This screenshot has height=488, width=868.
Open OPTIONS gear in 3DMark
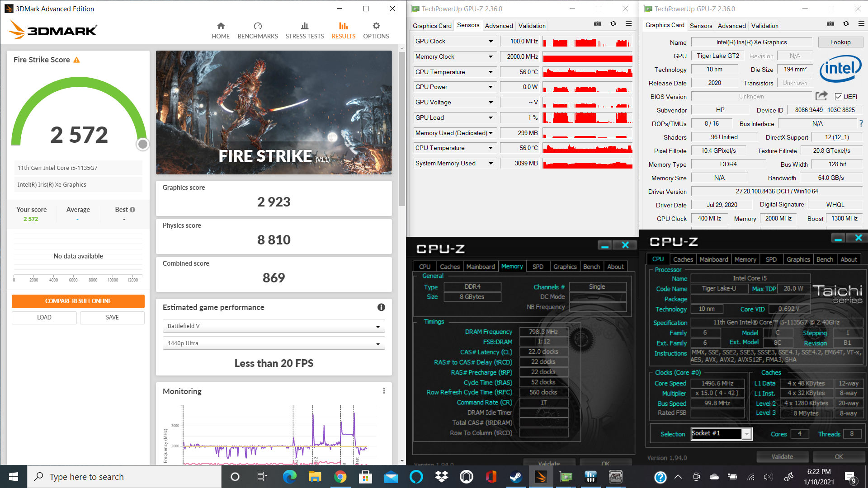[376, 31]
